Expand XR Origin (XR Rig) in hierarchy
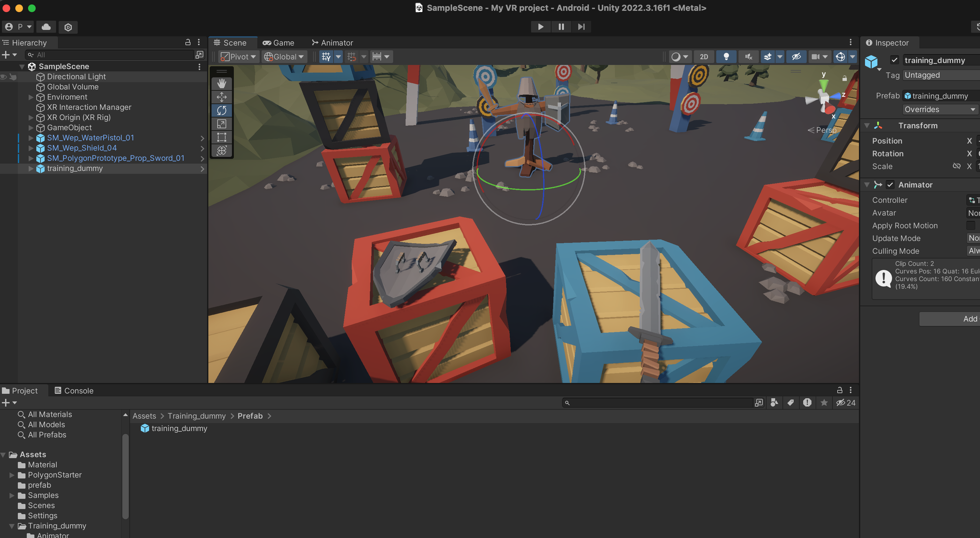This screenshot has height=538, width=980. point(31,117)
